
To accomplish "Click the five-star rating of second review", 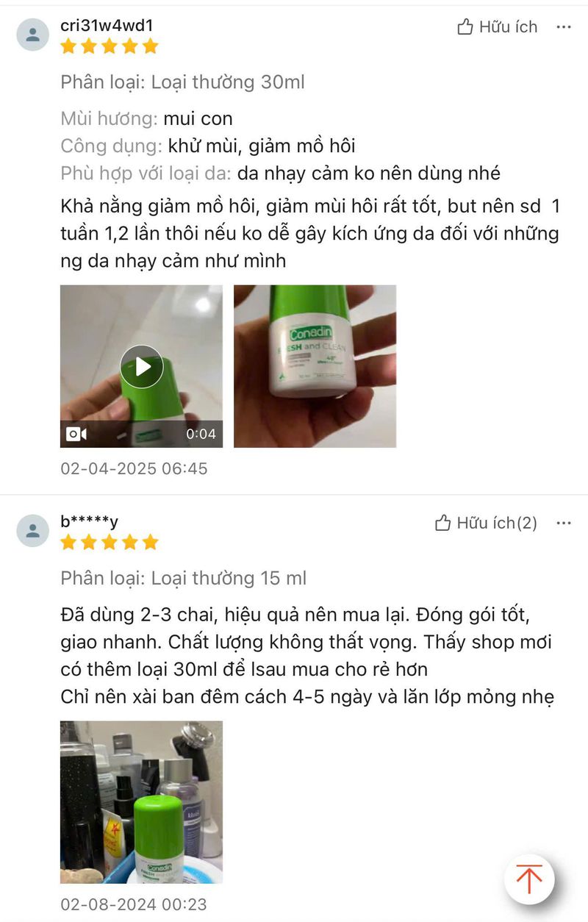I will [x=110, y=543].
